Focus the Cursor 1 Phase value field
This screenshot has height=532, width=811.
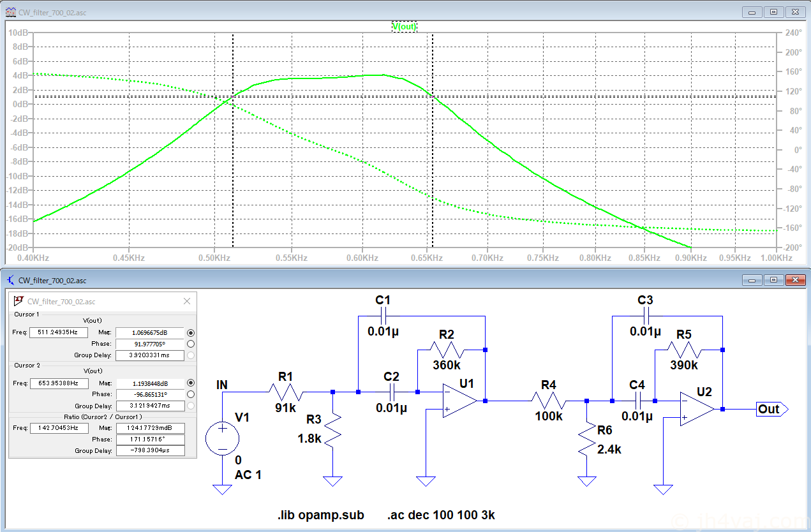pyautogui.click(x=150, y=344)
